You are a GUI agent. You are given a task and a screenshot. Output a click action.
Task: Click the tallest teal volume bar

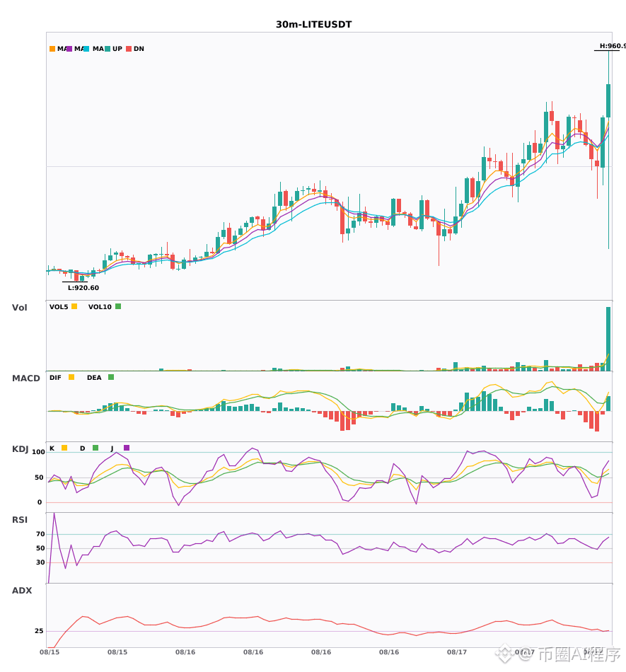608,339
